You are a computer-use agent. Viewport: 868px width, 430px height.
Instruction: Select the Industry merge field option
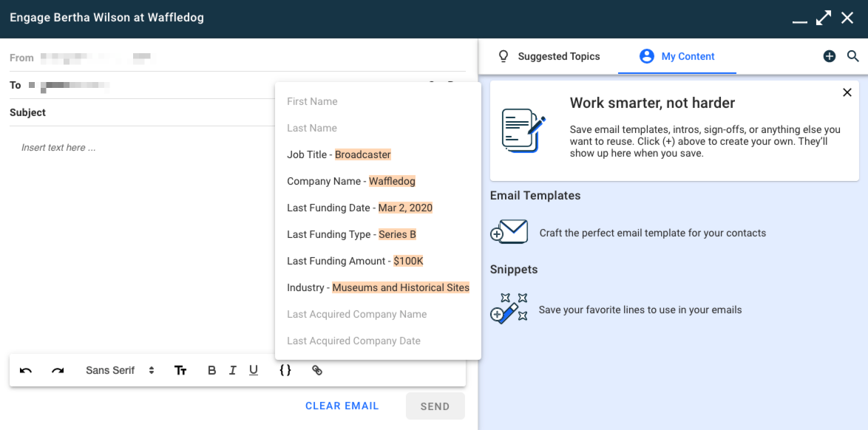[x=378, y=287]
